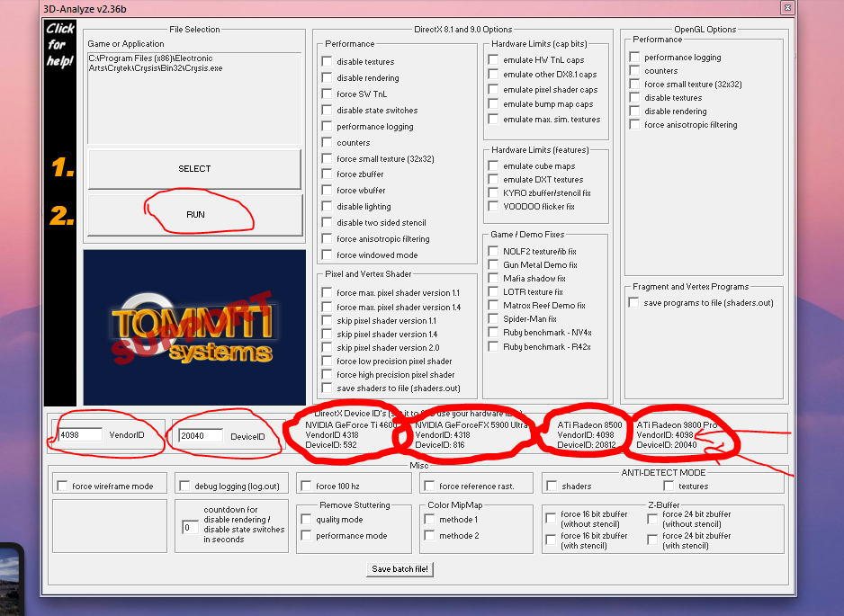Click the Save batch file! button
The image size is (844, 616).
click(x=400, y=569)
